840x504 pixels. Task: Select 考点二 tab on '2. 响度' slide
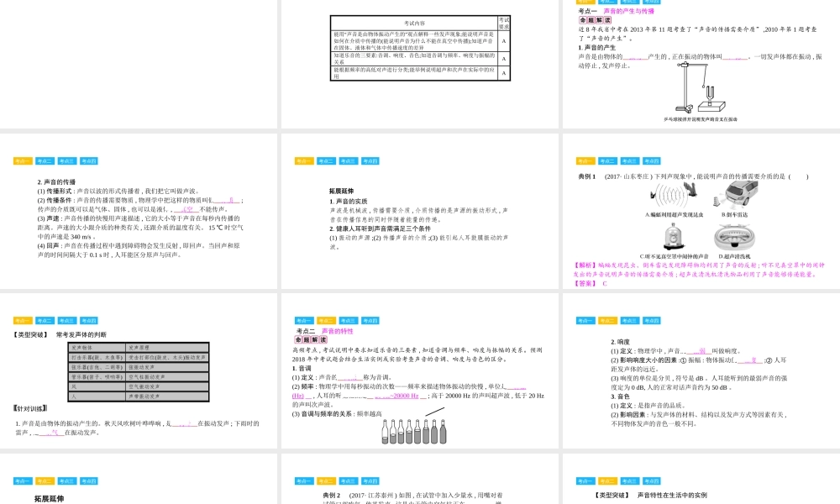coord(607,321)
